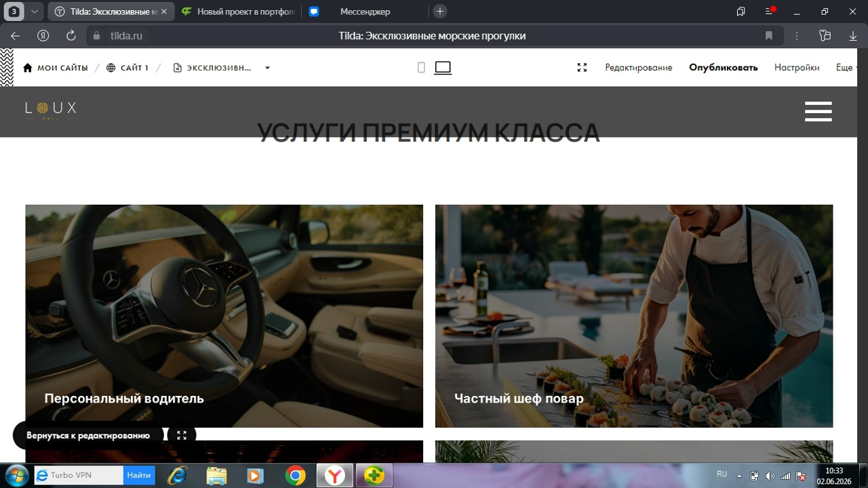
Task: Open Настройки page settings
Action: tap(797, 68)
